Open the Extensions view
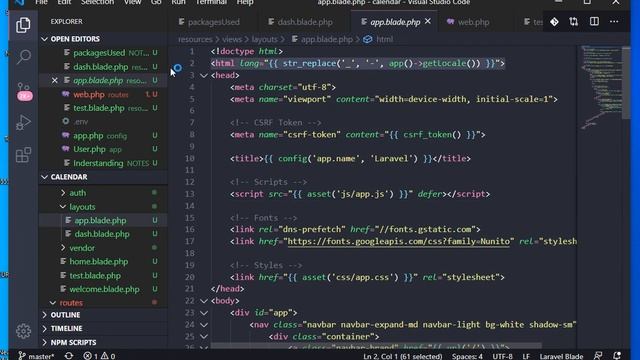Viewport: 640px width, 360px height. [23, 155]
